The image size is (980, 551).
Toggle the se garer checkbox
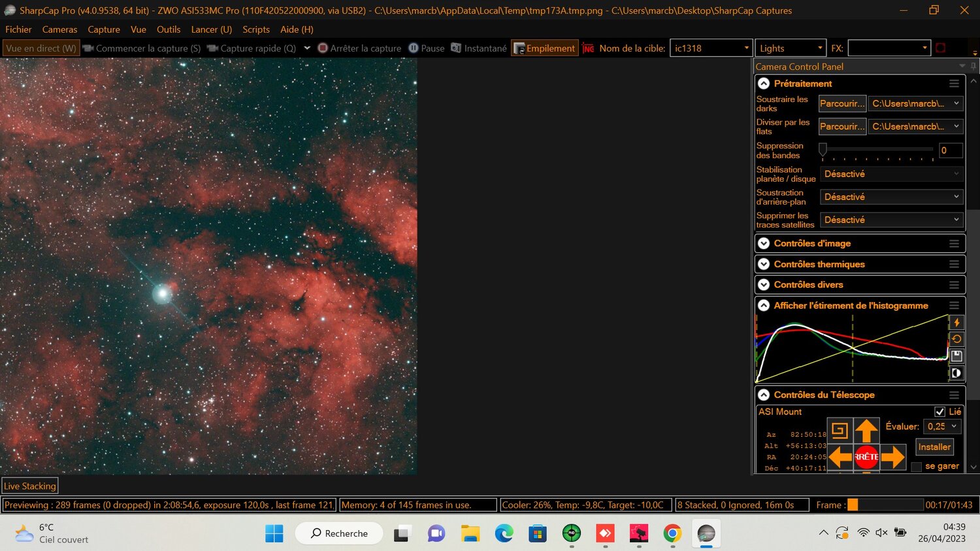point(916,467)
